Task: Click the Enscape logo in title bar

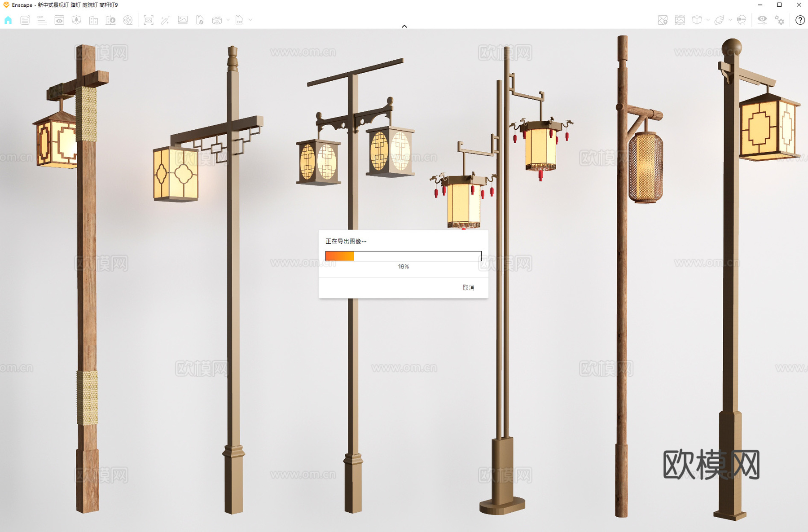Action: [x=6, y=5]
